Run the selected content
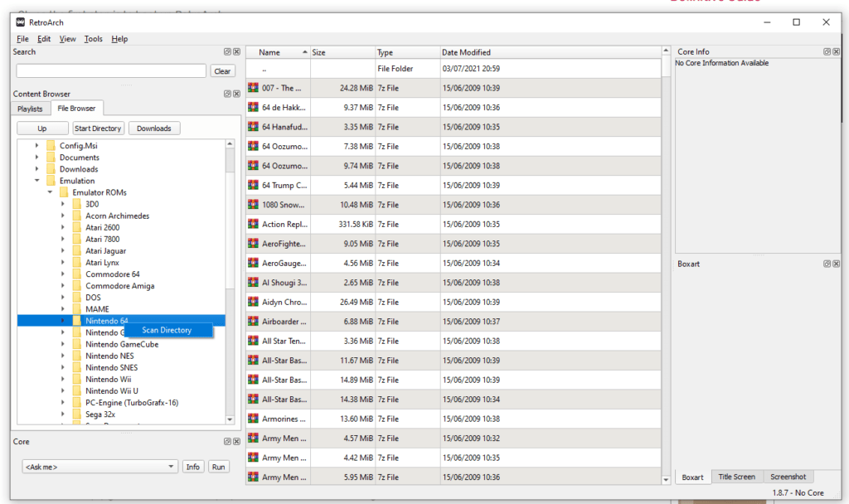849x504 pixels. click(219, 467)
